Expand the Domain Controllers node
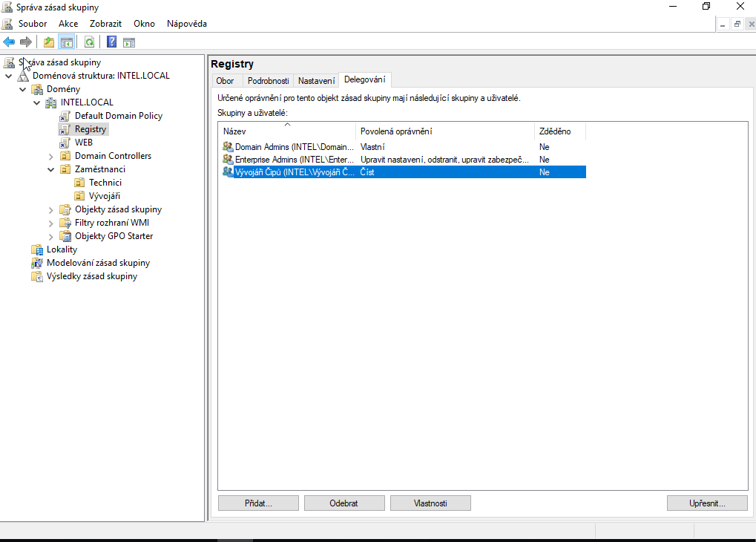The width and height of the screenshot is (756, 542). pyautogui.click(x=51, y=157)
